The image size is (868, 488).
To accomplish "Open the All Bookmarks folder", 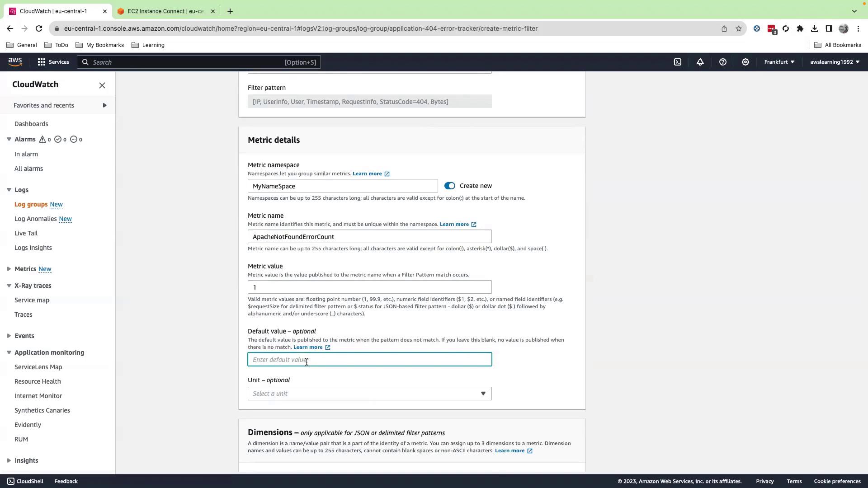I will [837, 45].
